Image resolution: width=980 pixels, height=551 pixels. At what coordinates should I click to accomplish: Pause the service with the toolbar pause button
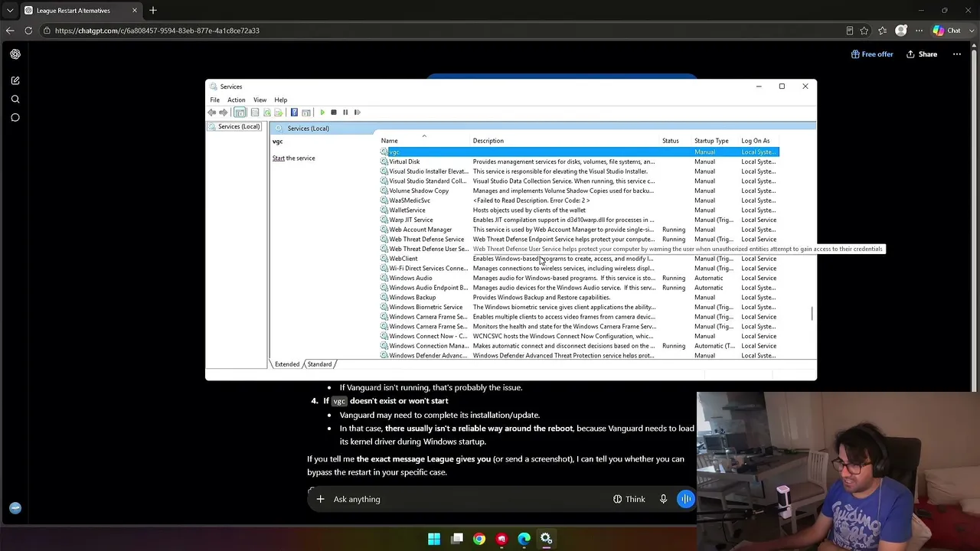click(x=345, y=112)
